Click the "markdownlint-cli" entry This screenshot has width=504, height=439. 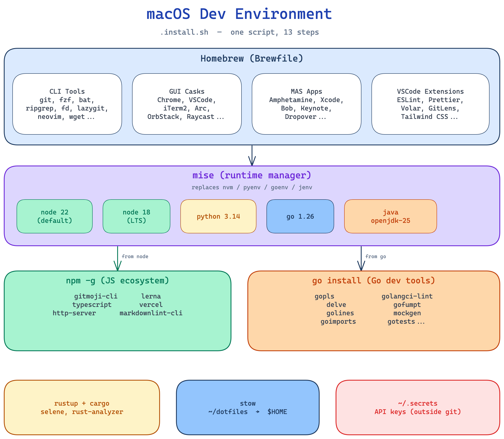pos(151,313)
